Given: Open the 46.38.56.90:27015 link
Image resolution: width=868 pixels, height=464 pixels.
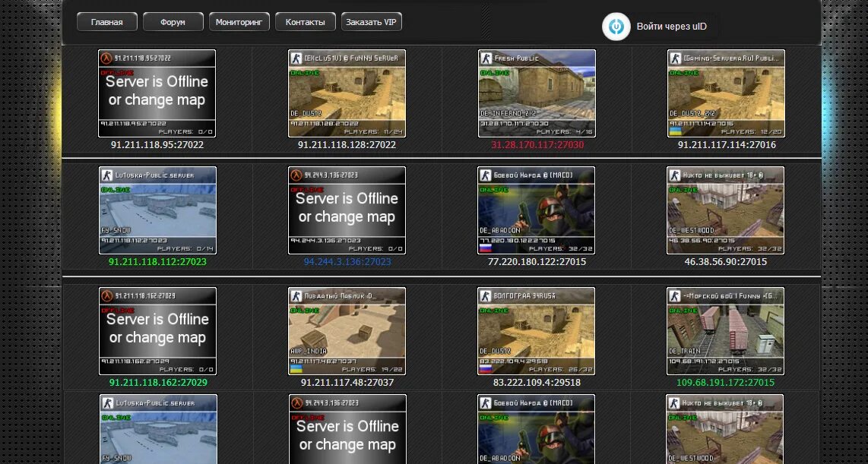Looking at the screenshot, I should click(x=726, y=261).
